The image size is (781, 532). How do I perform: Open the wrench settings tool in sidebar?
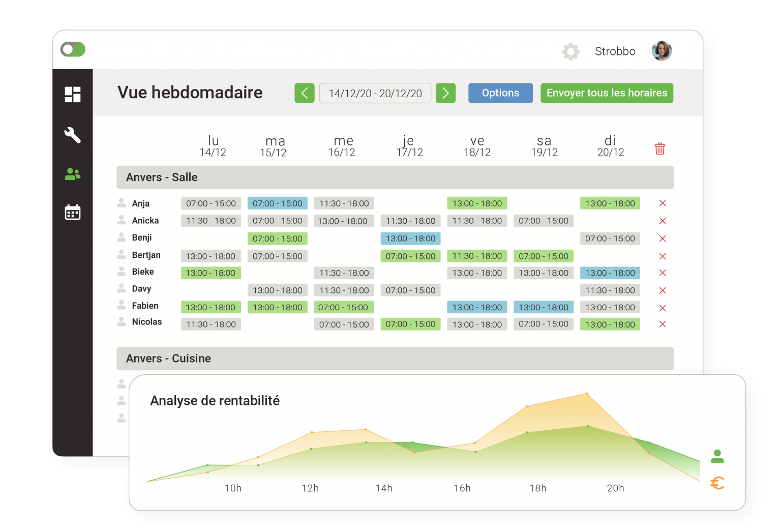tap(73, 135)
